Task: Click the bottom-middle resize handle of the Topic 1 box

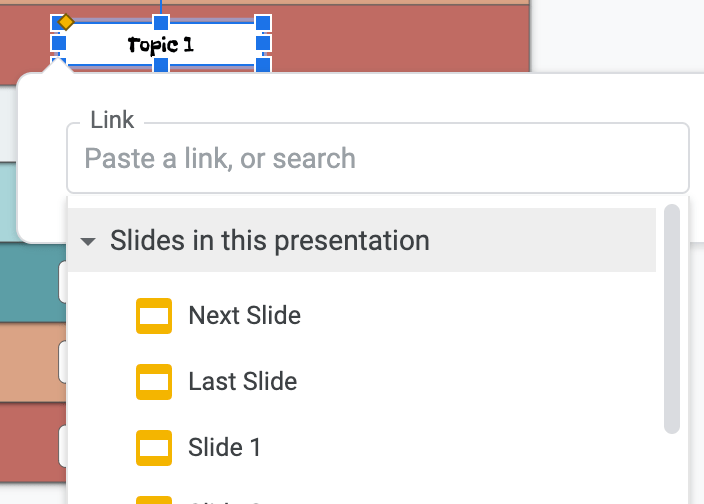Action: coord(160,65)
